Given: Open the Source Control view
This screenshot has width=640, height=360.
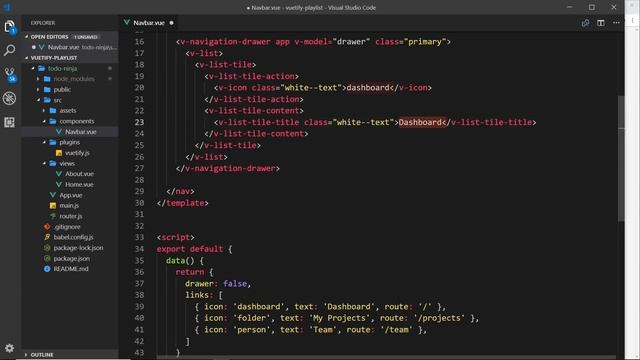Looking at the screenshot, I should click(9, 74).
